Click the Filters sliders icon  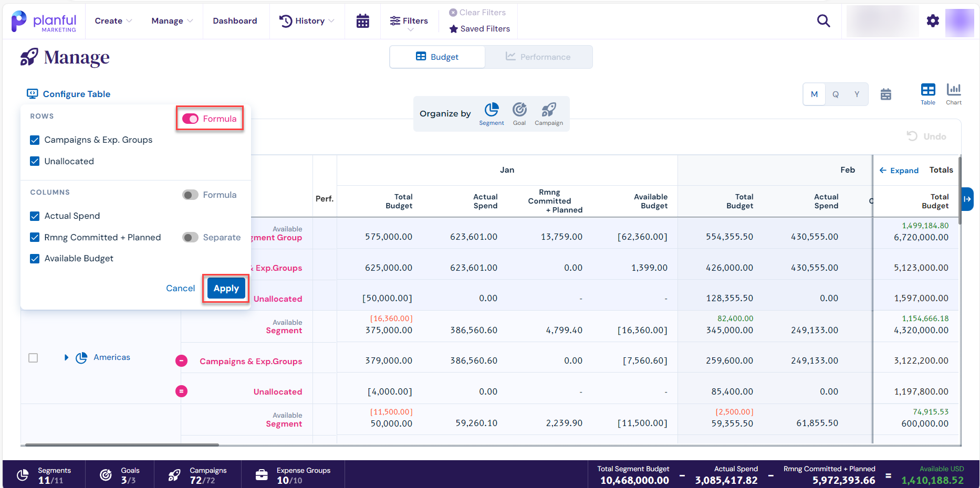[x=395, y=21]
